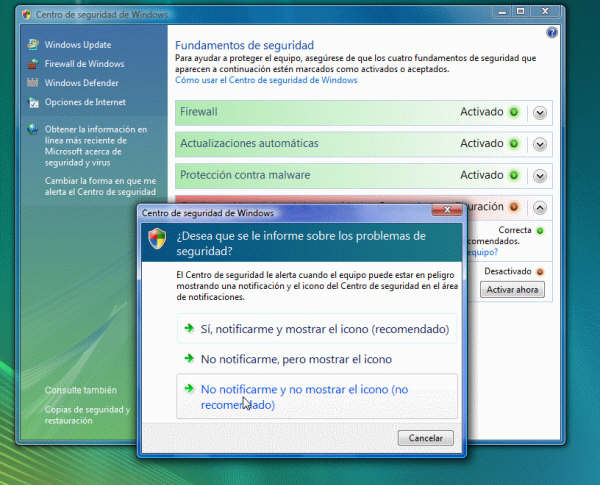Open Obtener la información en línea link
600x485 pixels.
click(x=96, y=146)
